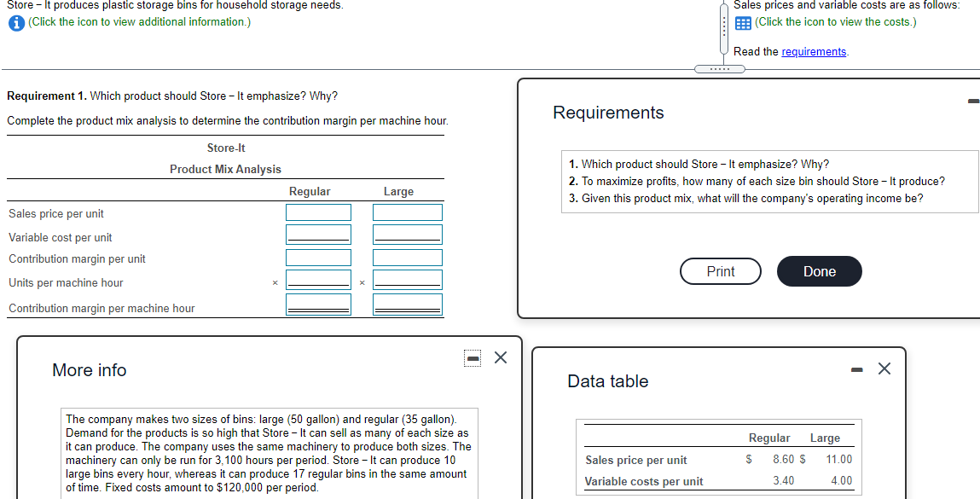Open the costs data table grid icon
The image size is (980, 499).
coord(743,23)
